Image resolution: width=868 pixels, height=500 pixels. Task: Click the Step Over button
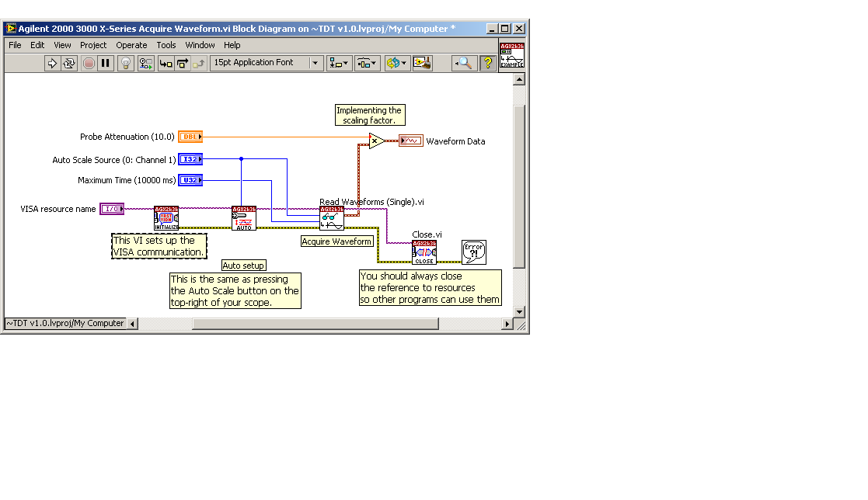point(182,64)
